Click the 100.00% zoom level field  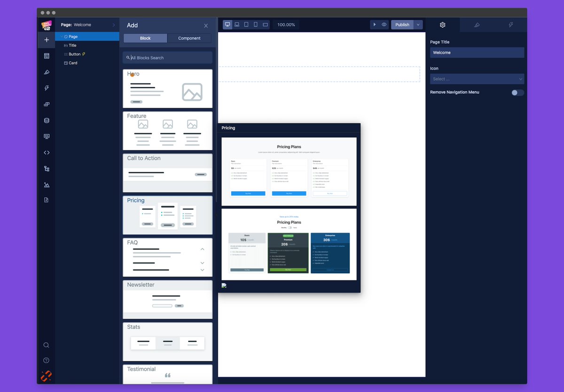[286, 24]
